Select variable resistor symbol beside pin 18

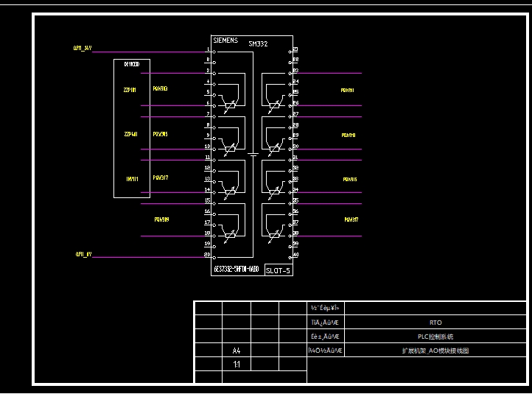point(230,236)
